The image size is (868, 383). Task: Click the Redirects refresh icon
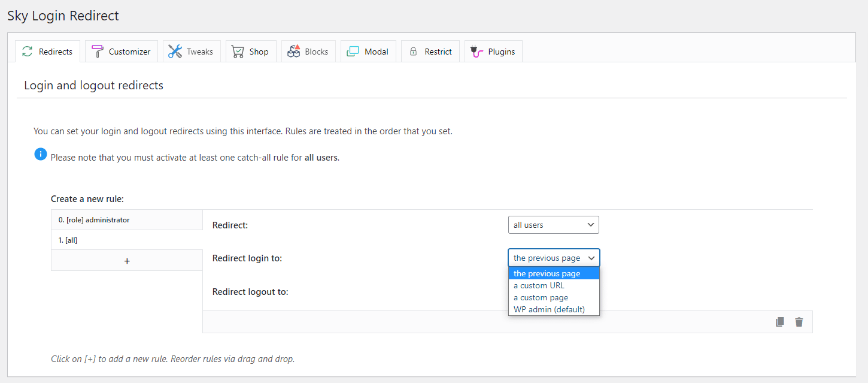coord(26,51)
